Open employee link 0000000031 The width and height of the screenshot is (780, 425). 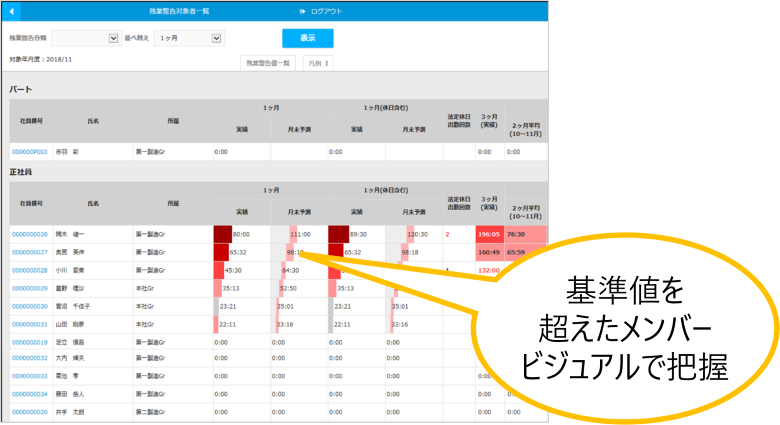coord(30,324)
